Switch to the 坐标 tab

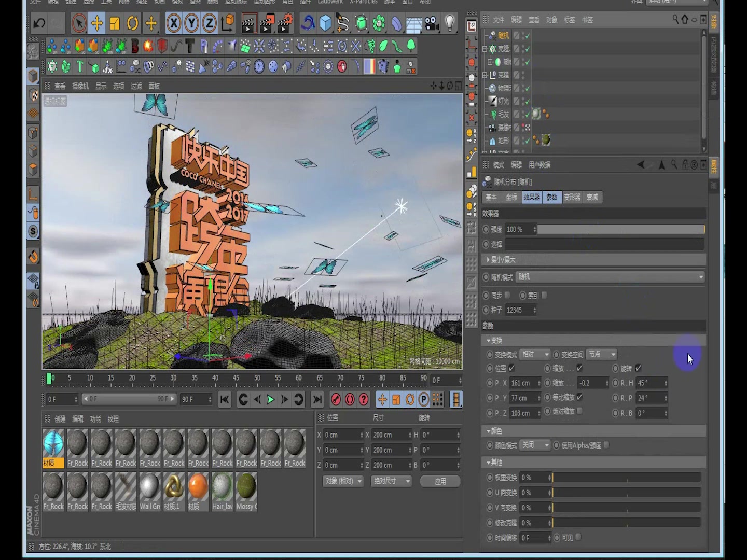(511, 197)
